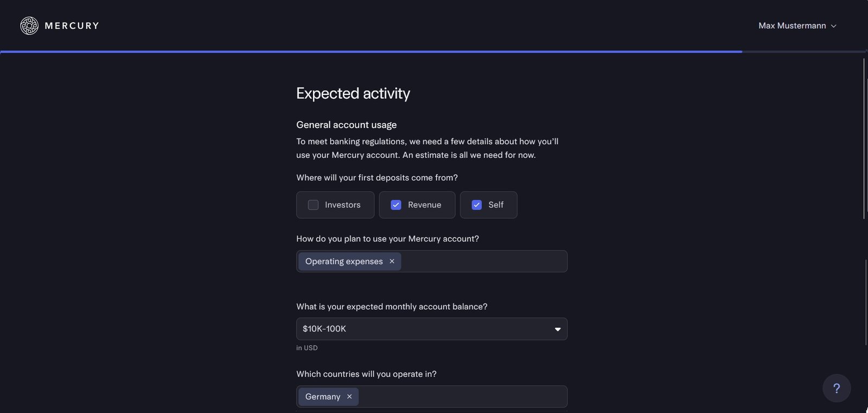Click the onboarding progress bar
This screenshot has width=868, height=413.
371,52
